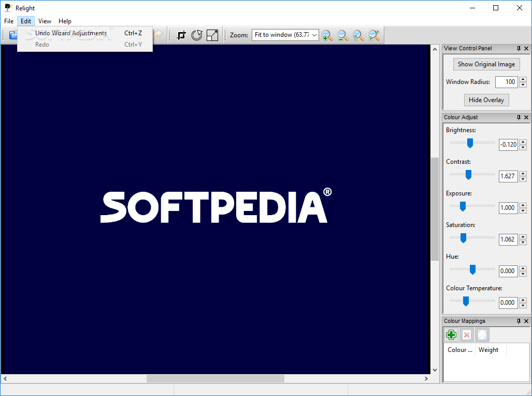Click the red X delete mapping icon
532x396 pixels.
467,335
